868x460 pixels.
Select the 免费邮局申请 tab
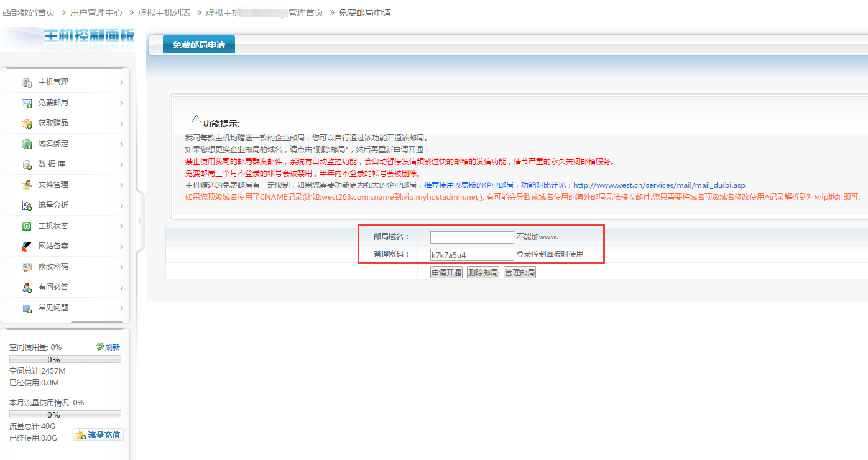[199, 45]
